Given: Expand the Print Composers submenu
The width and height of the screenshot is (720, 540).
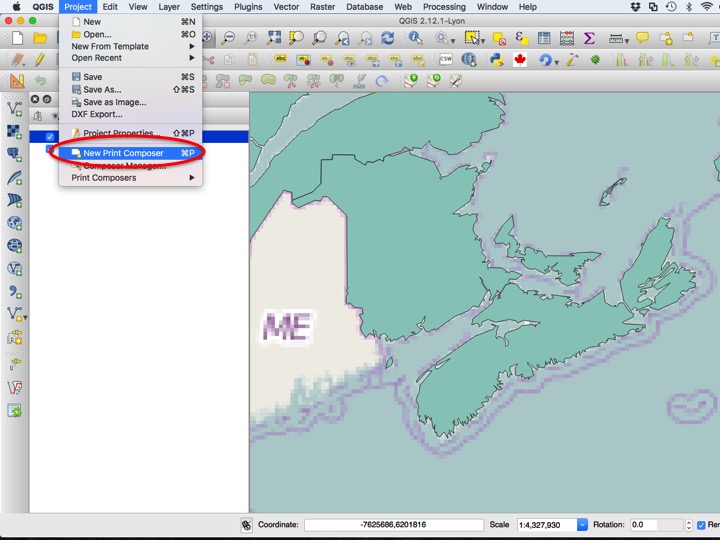Looking at the screenshot, I should click(x=130, y=178).
